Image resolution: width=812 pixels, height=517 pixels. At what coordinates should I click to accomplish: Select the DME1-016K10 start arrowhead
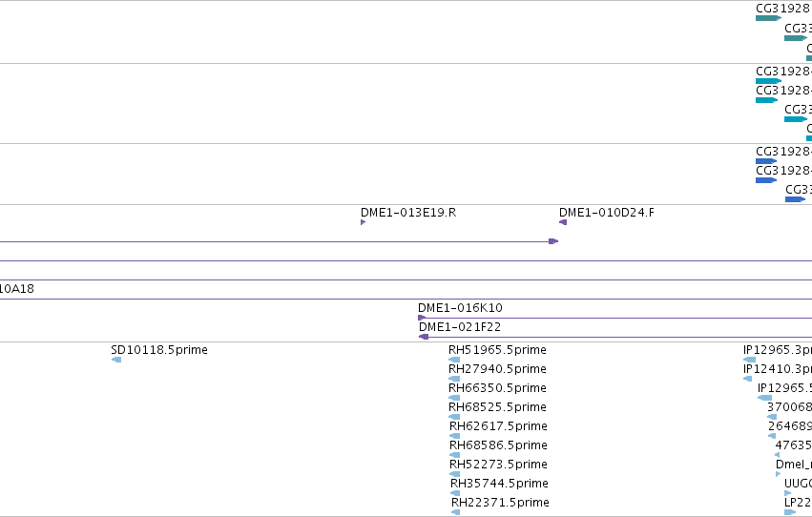(422, 318)
